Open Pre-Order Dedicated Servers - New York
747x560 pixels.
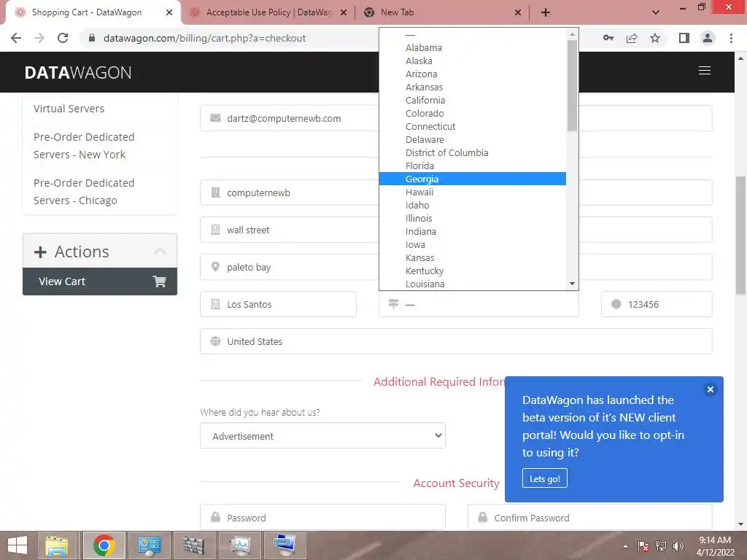click(x=84, y=146)
